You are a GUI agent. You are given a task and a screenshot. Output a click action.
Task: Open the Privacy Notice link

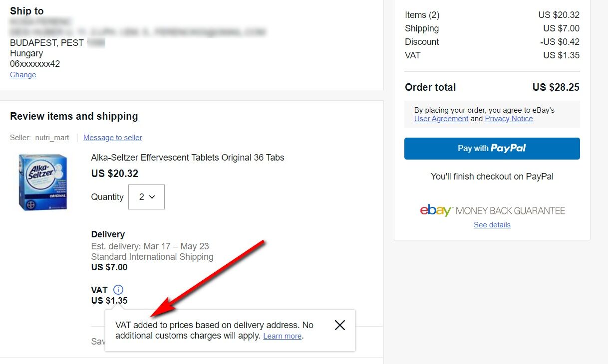509,119
